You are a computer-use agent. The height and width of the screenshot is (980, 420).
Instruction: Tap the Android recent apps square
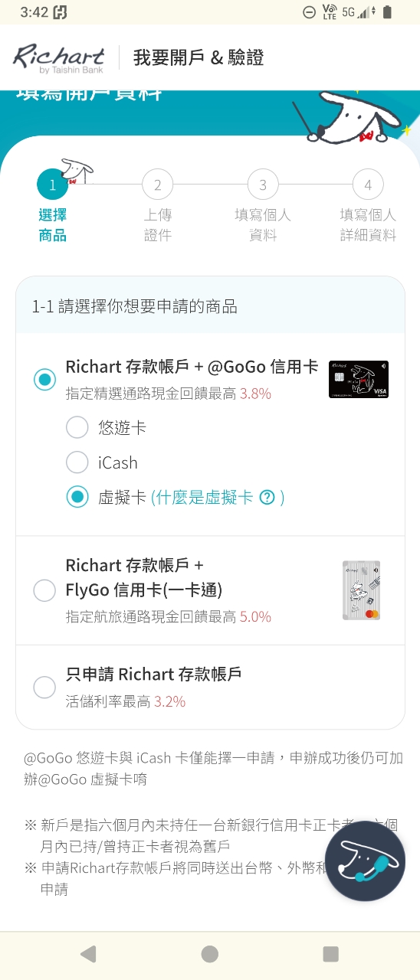pos(330,953)
